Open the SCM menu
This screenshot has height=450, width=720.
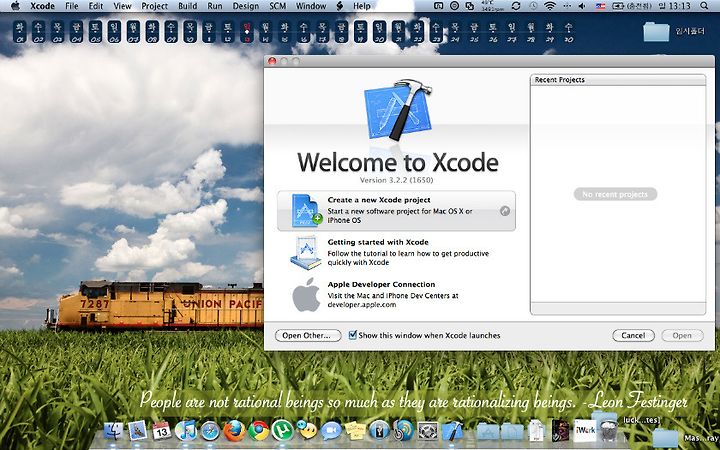point(277,6)
